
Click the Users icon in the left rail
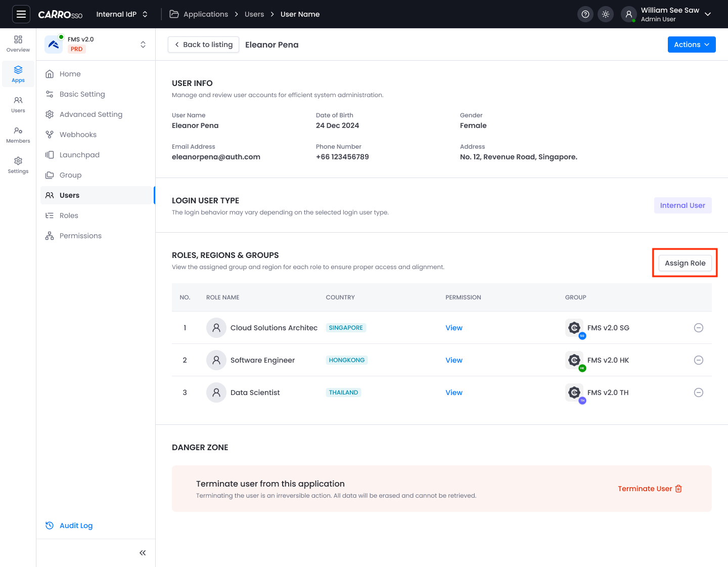18,104
